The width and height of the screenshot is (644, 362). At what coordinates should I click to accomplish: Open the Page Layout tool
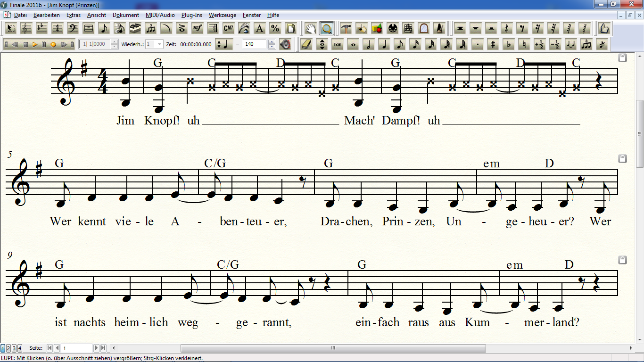coord(291,28)
